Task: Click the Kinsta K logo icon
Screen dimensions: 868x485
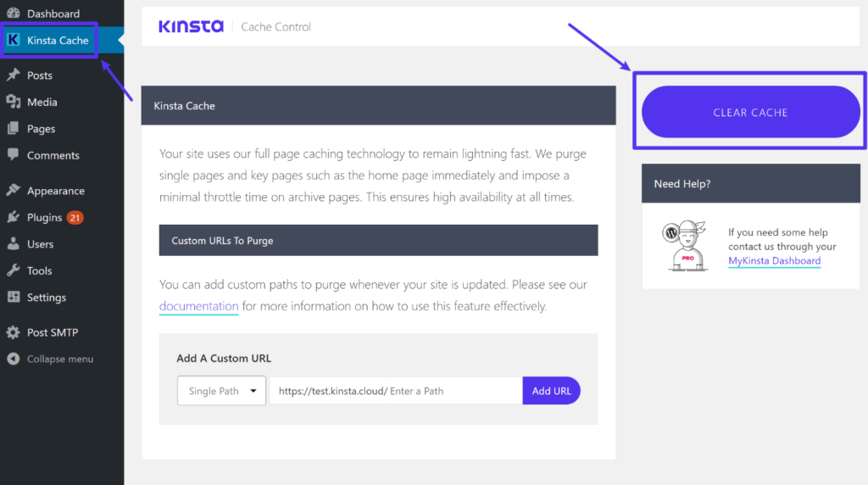Action: click(14, 40)
